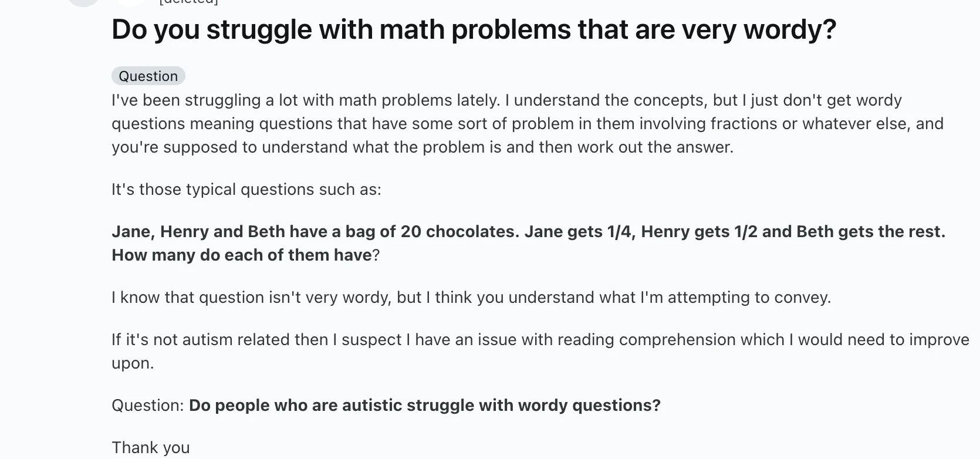Click the 'It's those typical questions' line
The width and height of the screenshot is (980, 459).
pos(246,190)
